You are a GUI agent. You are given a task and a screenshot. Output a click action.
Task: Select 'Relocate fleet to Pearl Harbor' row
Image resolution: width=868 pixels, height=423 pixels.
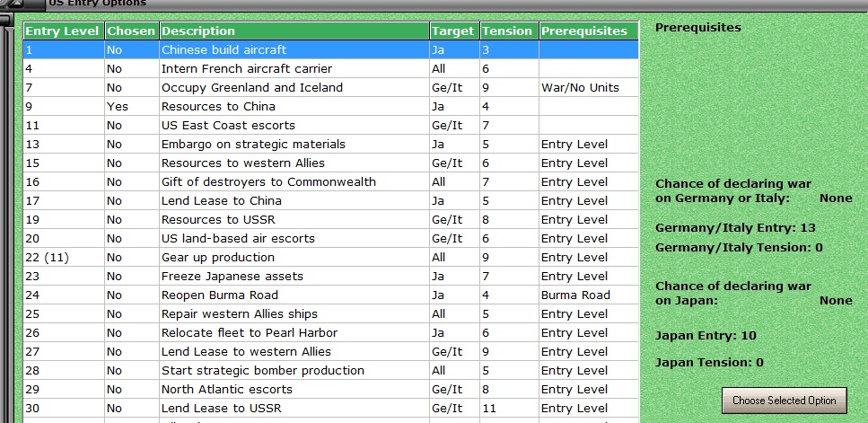[x=331, y=332]
